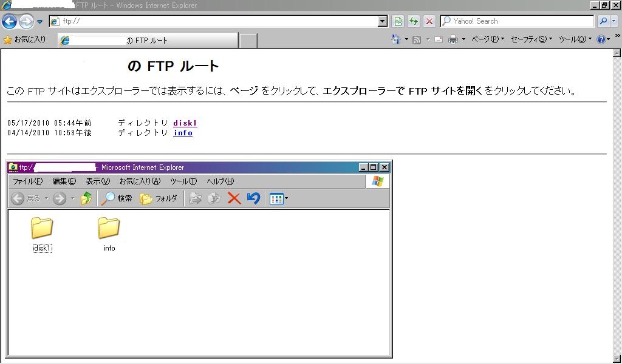The height and width of the screenshot is (364, 622).
Task: Click the 04/14/2010 10:53午後 date text
Action: [50, 133]
